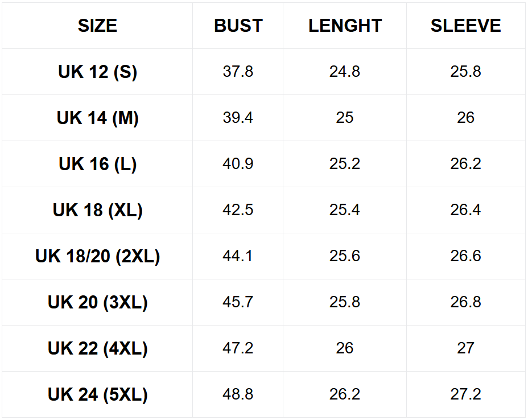Select the UK 20 (3XL) row label
This screenshot has height=420, width=528.
(97, 302)
